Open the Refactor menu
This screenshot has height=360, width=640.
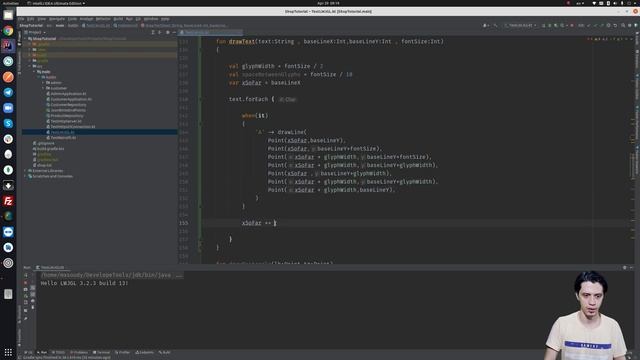pos(103,19)
